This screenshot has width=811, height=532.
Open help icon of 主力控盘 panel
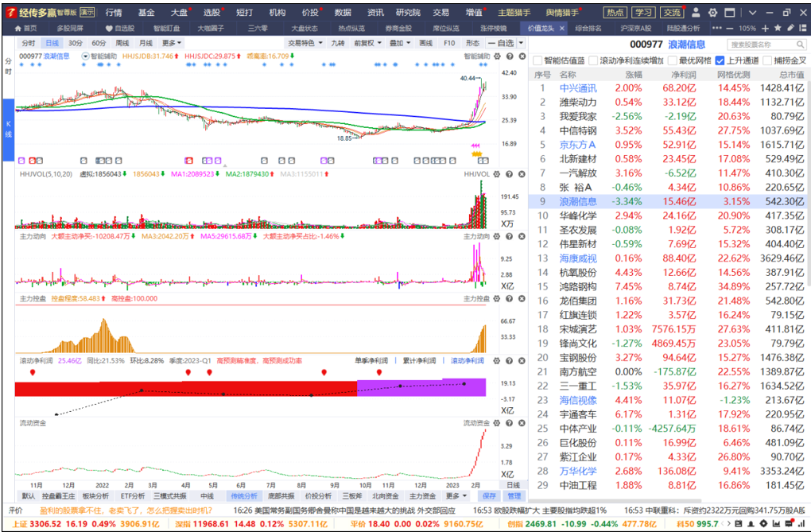(510, 298)
